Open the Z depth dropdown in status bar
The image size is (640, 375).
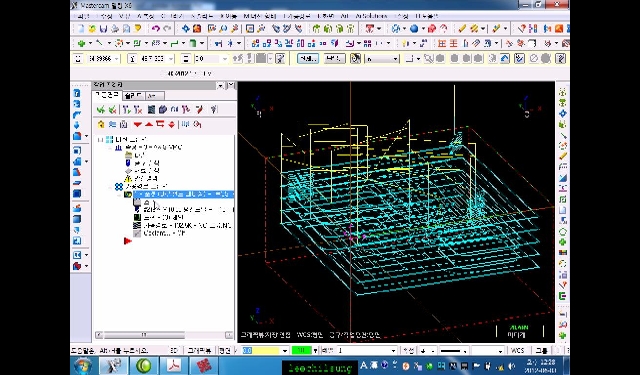point(285,351)
